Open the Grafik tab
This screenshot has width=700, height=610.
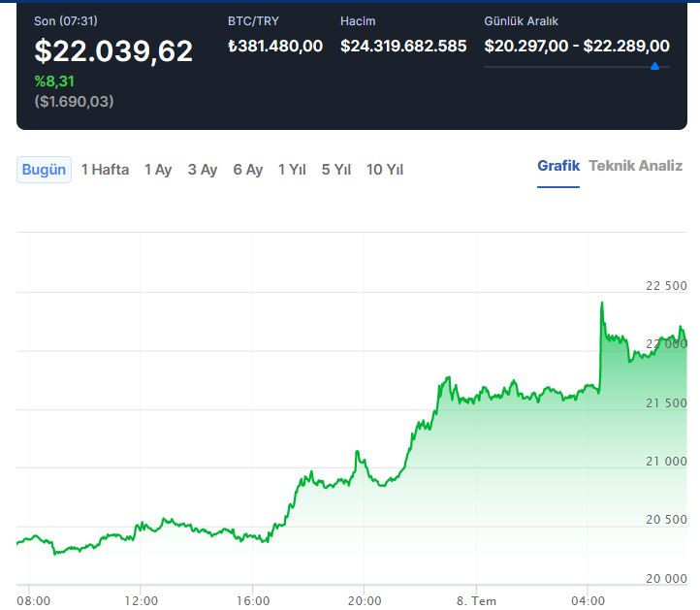[558, 166]
